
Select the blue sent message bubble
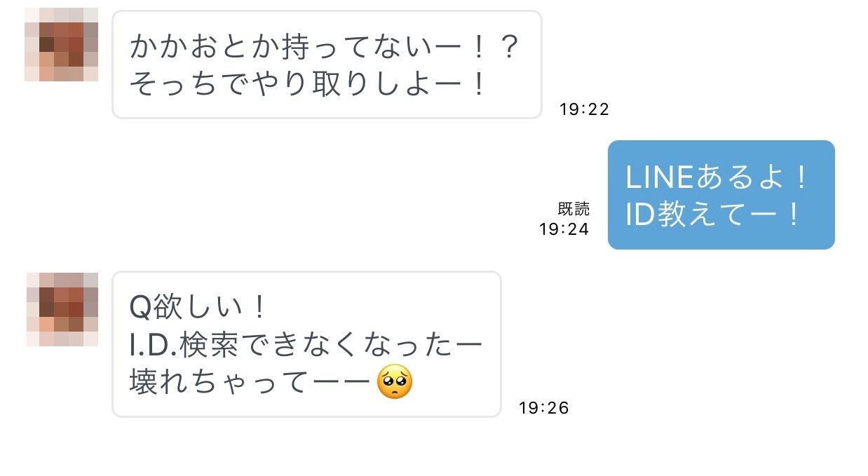click(x=721, y=195)
